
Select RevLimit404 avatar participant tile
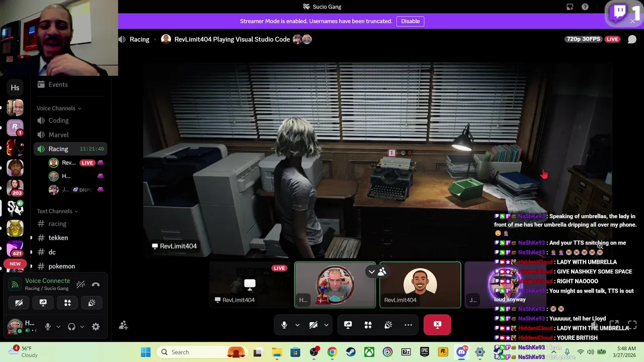[x=420, y=285]
